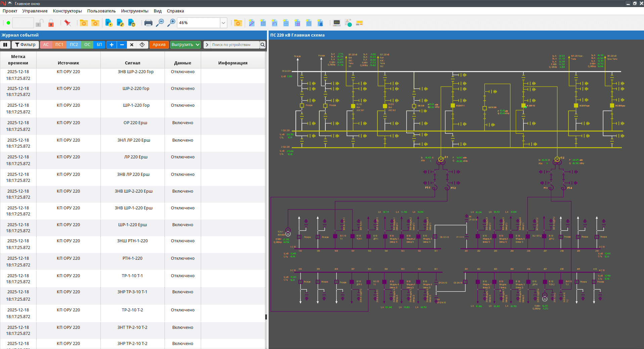Toggle the ПС2 filter category
This screenshot has width=644, height=349.
point(74,45)
